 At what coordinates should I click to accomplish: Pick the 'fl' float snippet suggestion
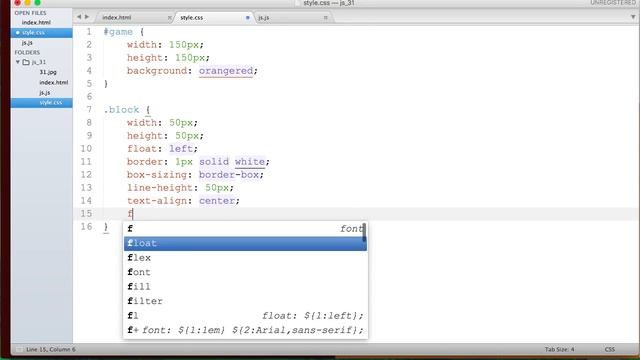coord(245,316)
